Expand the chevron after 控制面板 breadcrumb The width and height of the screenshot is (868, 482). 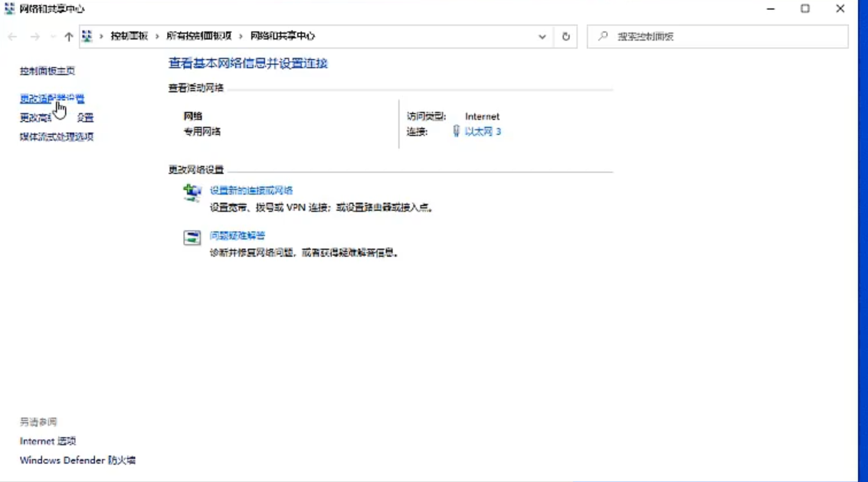click(157, 36)
